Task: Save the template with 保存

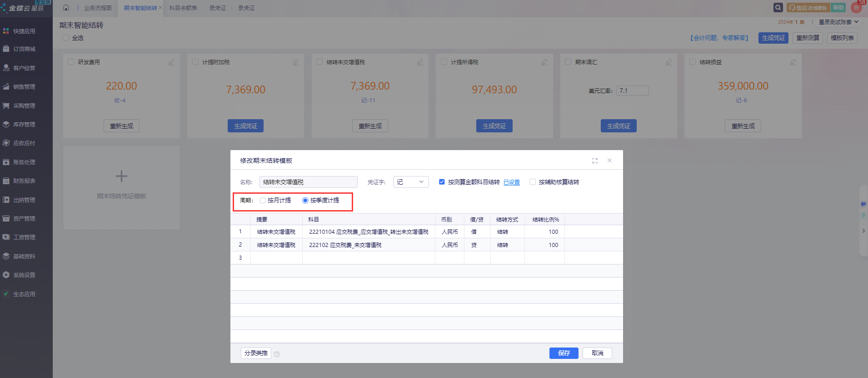Action: tap(564, 353)
